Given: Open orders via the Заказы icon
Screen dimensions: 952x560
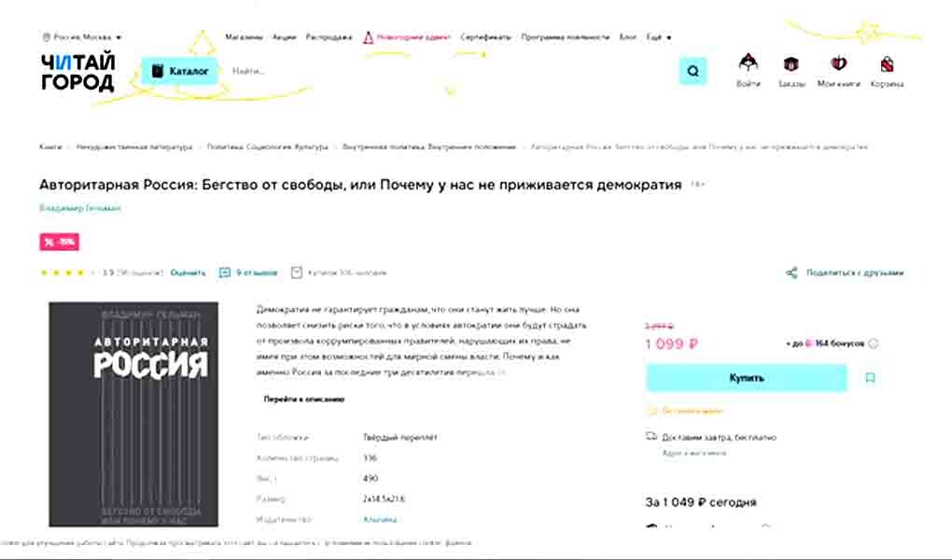Looking at the screenshot, I should point(792,63).
